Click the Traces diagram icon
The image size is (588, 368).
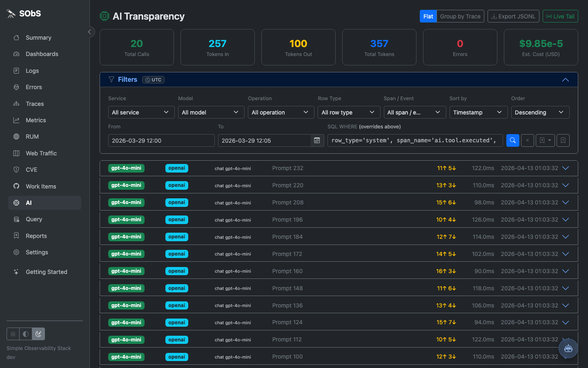coord(16,104)
